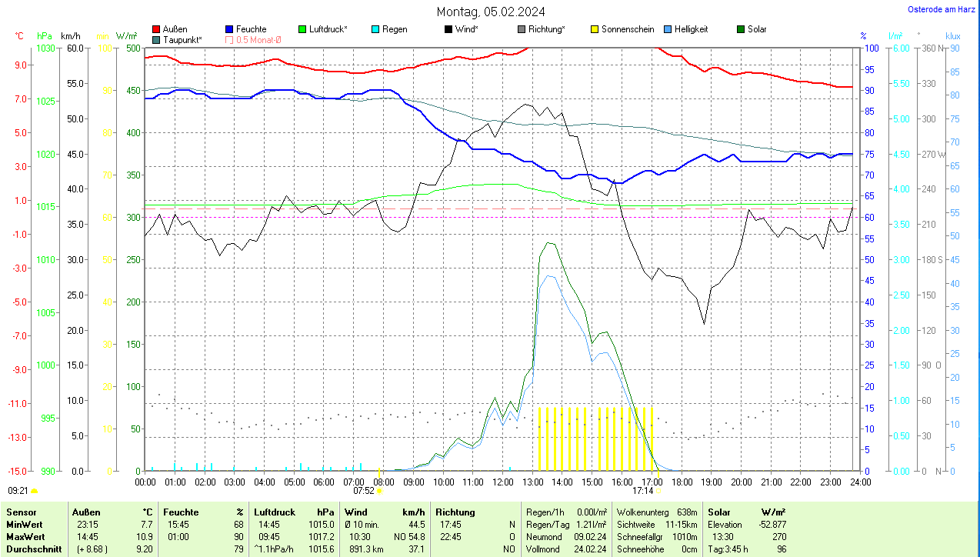Click the Helligkeit legend square

click(668, 29)
